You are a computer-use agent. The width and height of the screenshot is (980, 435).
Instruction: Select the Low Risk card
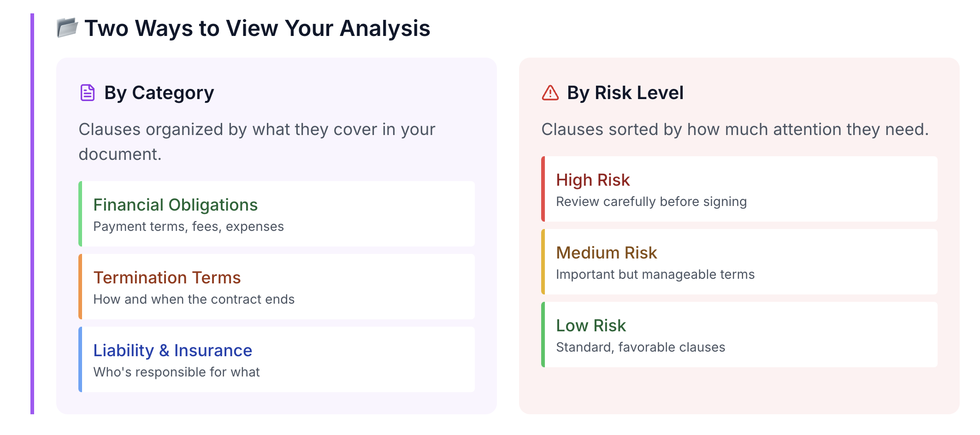(x=739, y=335)
